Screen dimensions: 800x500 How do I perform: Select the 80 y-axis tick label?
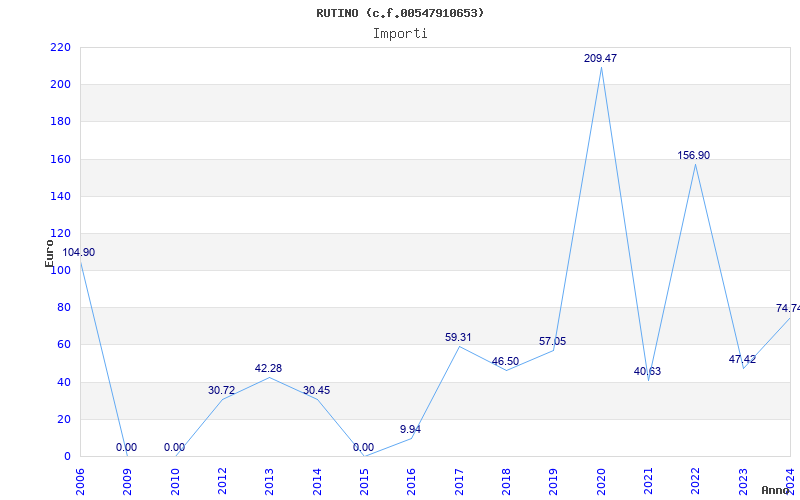point(63,308)
